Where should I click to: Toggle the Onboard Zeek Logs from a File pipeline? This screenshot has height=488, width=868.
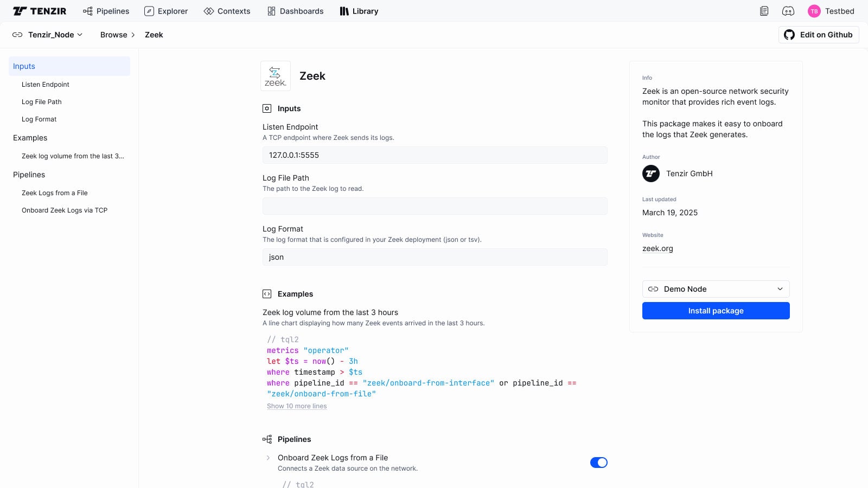(x=599, y=463)
